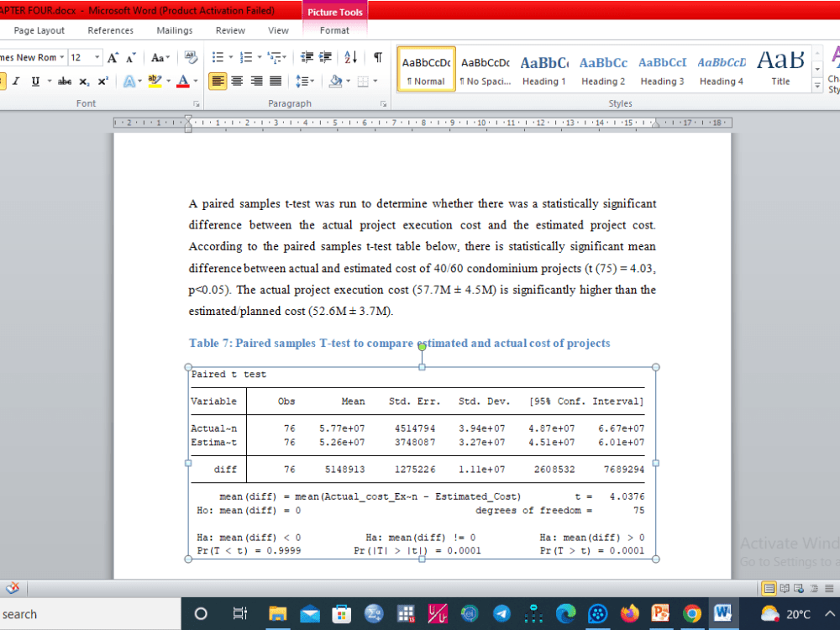The width and height of the screenshot is (840, 630).
Task: Apply the Shading bucket icon
Action: click(336, 80)
